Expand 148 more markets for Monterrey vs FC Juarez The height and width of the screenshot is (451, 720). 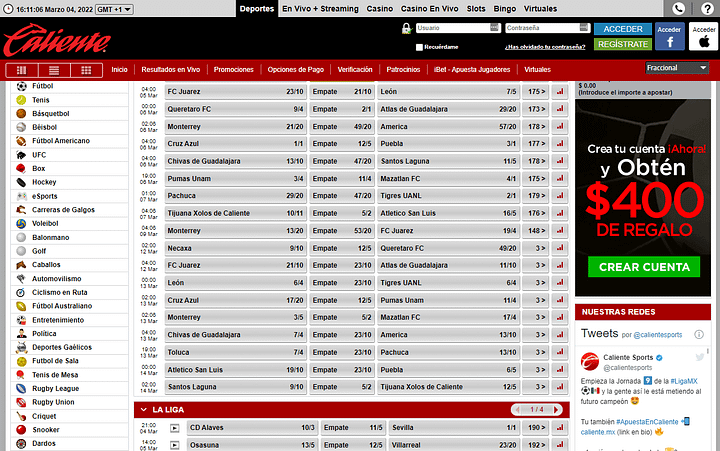point(536,231)
